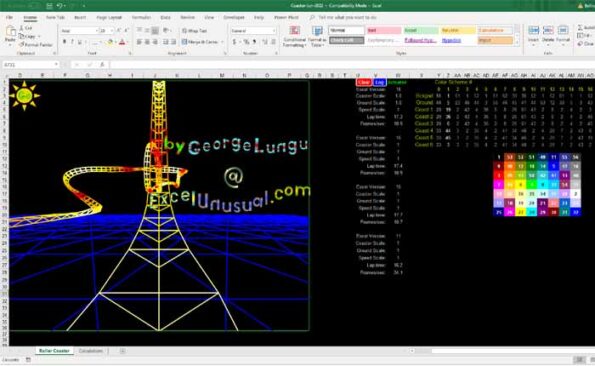Increase the cell indent
This screenshot has height=366, width=595.
(x=173, y=42)
